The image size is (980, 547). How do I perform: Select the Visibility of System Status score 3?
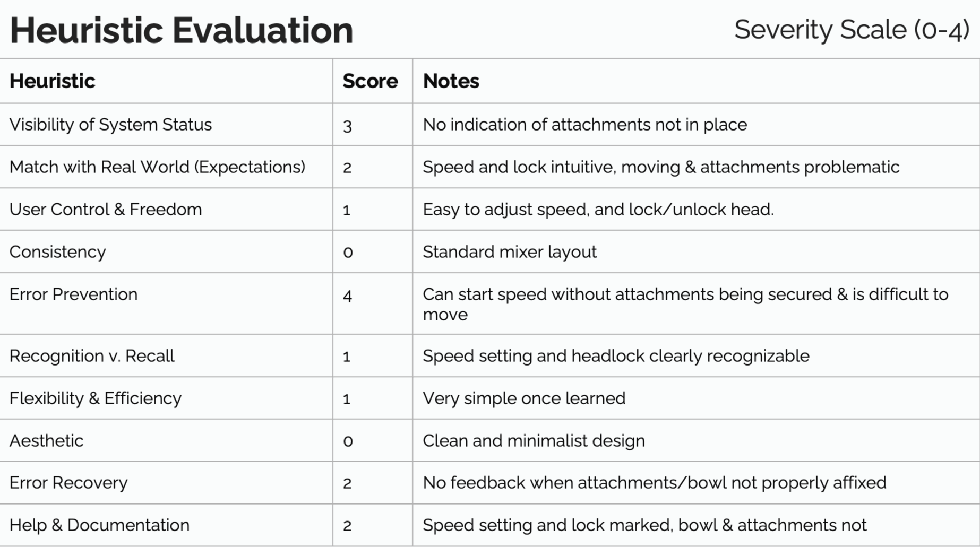(x=348, y=126)
